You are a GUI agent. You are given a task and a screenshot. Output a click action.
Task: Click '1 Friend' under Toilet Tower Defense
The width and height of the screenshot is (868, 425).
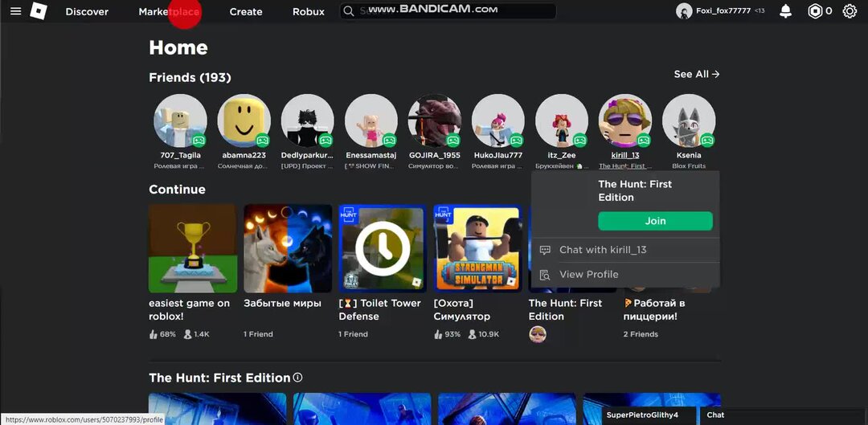coord(353,334)
